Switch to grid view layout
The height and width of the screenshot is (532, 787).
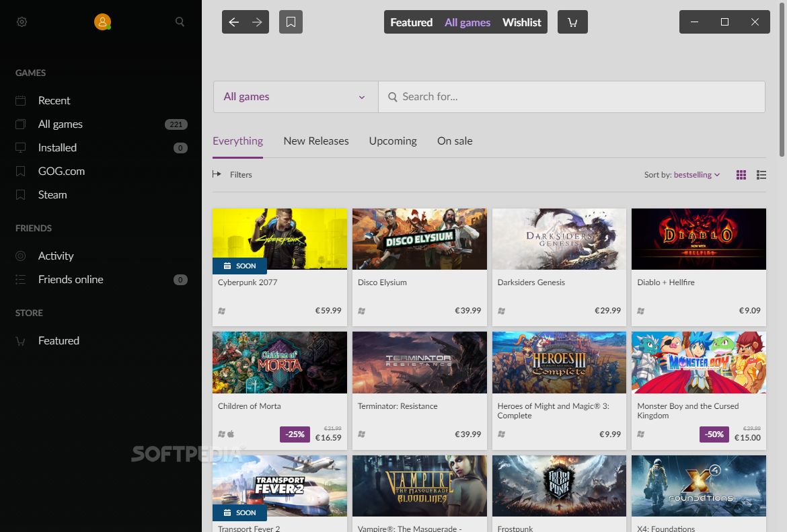click(741, 175)
